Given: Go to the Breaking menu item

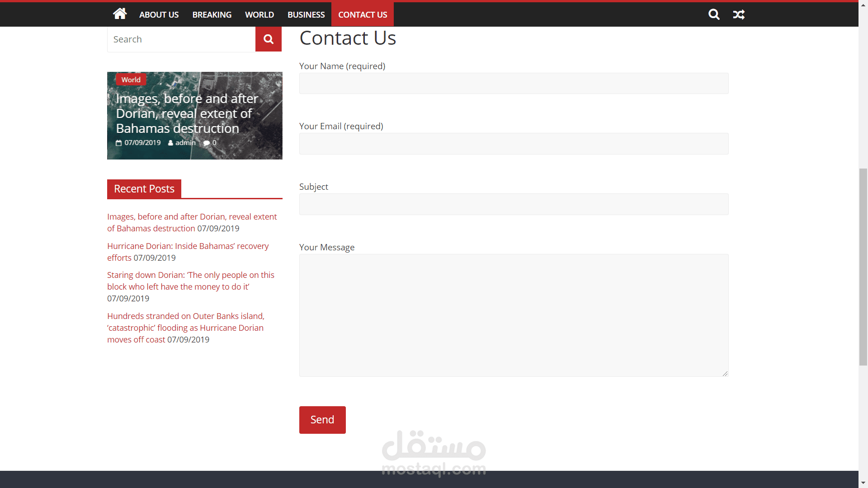Looking at the screenshot, I should click(212, 14).
